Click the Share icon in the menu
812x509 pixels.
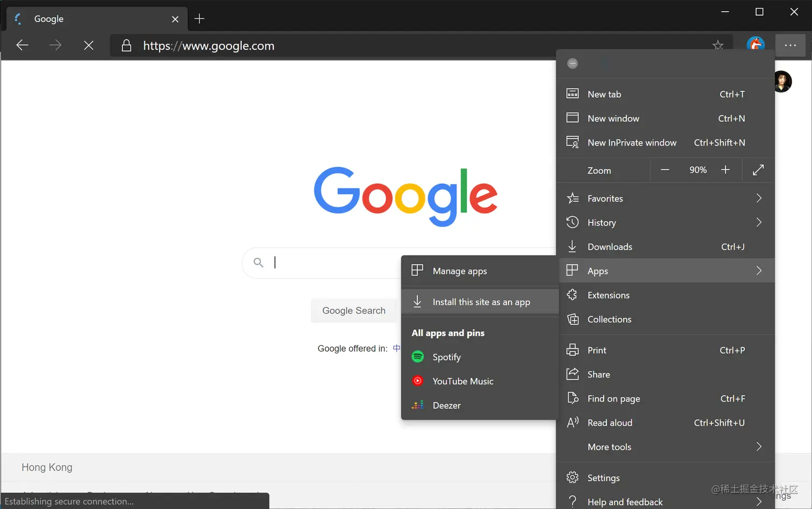pos(573,374)
